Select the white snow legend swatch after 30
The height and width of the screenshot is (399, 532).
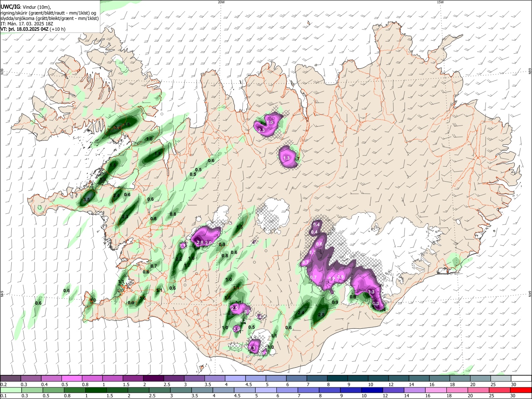(x=521, y=378)
